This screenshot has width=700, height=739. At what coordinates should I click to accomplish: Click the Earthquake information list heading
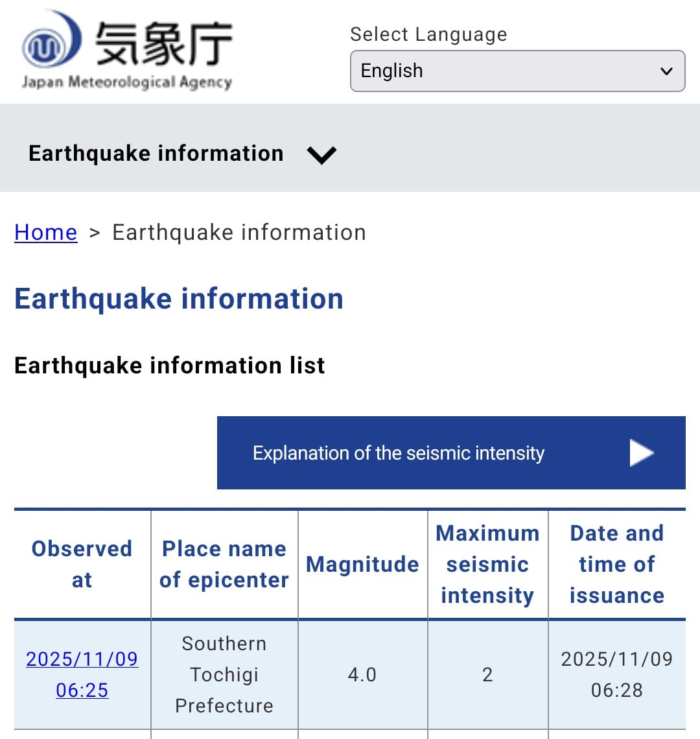coord(170,366)
